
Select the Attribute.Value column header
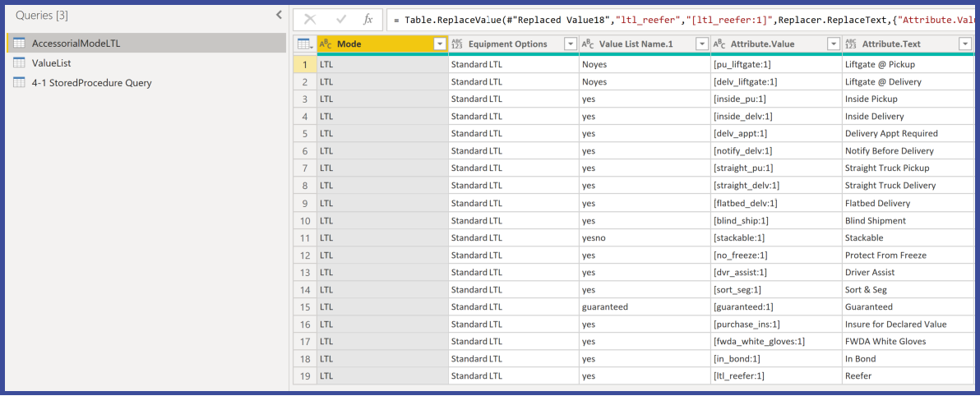coord(776,44)
